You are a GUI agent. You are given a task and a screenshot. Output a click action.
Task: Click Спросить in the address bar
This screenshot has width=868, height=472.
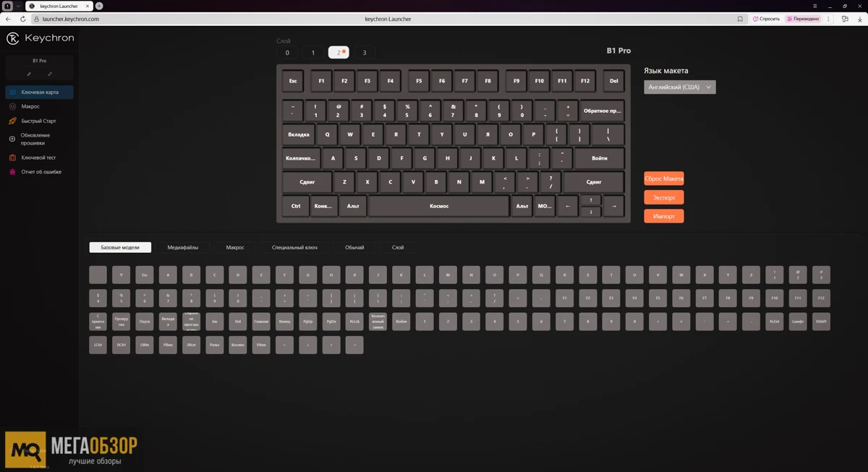coord(766,19)
